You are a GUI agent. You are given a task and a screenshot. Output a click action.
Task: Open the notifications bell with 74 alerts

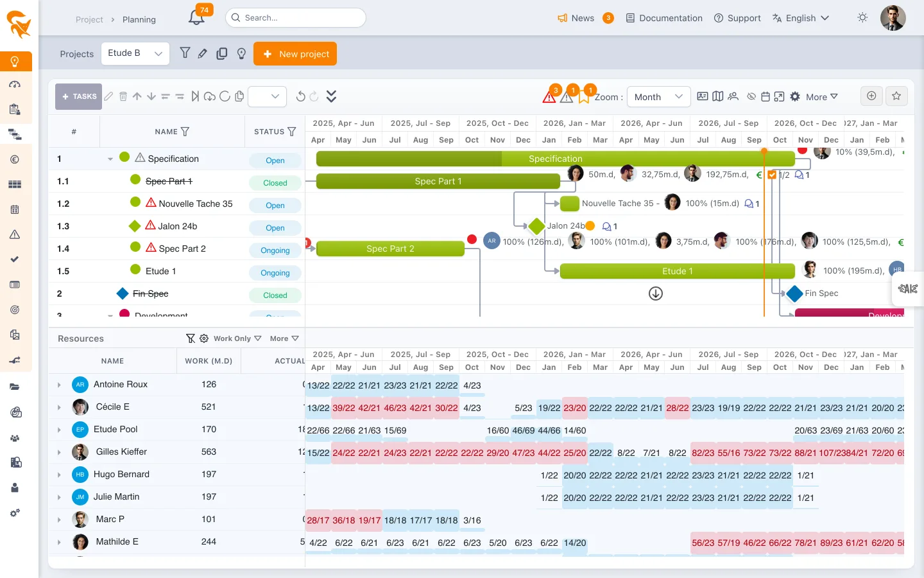pyautogui.click(x=196, y=18)
